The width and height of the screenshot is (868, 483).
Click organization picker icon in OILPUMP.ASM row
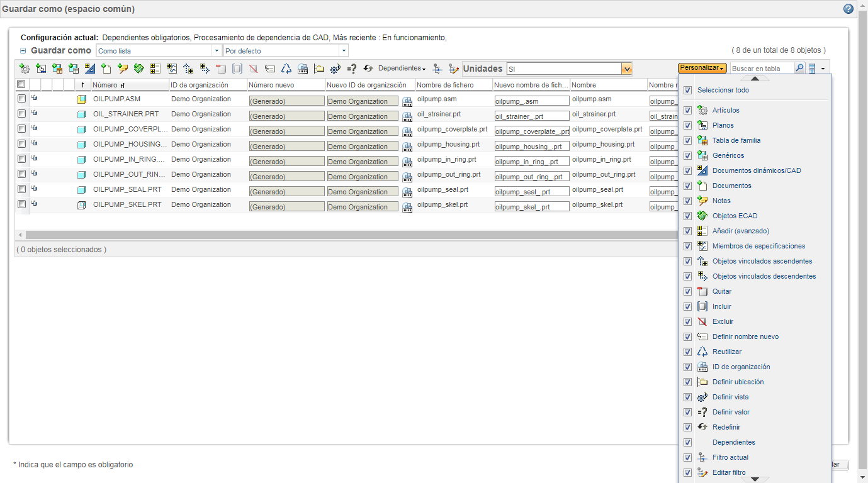coord(407,101)
